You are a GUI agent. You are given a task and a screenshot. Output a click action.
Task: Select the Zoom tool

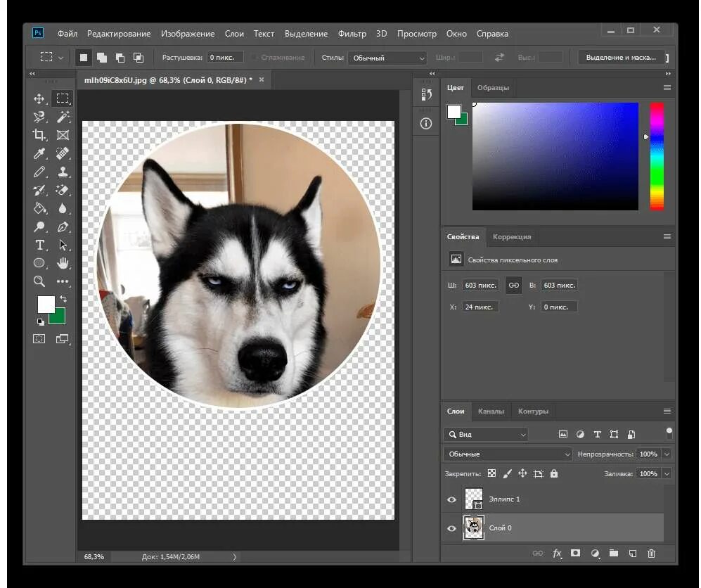click(x=39, y=281)
